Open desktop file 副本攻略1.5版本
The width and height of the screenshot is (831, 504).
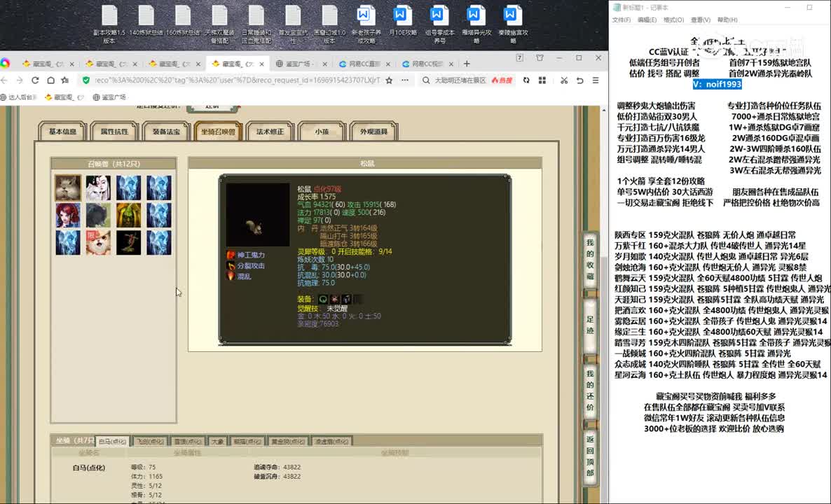[110, 24]
